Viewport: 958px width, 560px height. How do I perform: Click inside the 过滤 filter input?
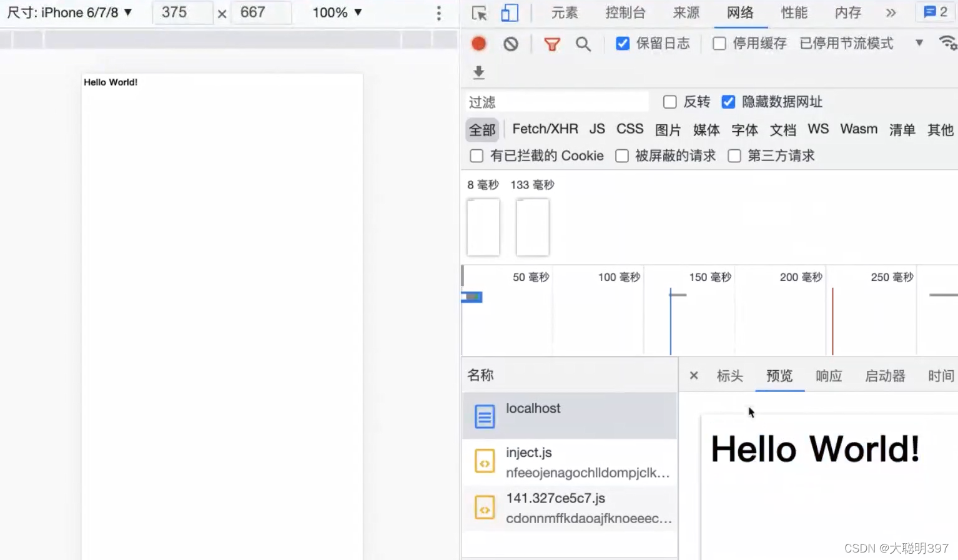pos(556,101)
